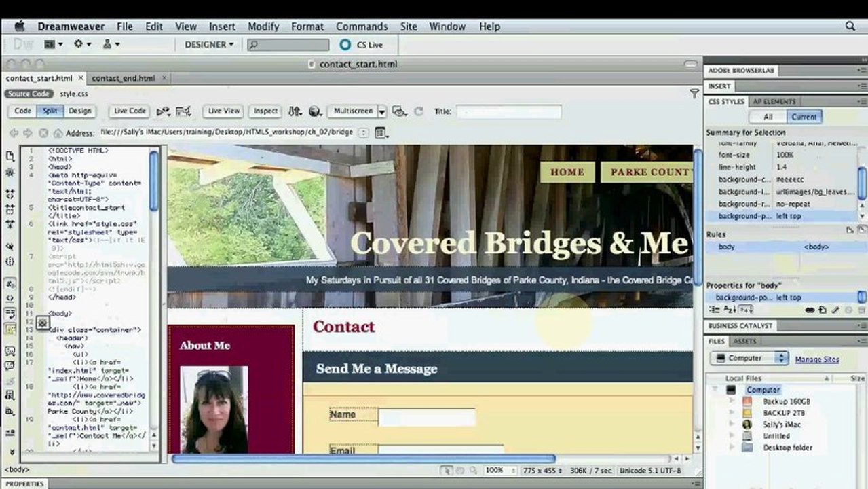The width and height of the screenshot is (868, 489).
Task: Click the Open Documents icon in coding toolbar
Action: (x=10, y=156)
